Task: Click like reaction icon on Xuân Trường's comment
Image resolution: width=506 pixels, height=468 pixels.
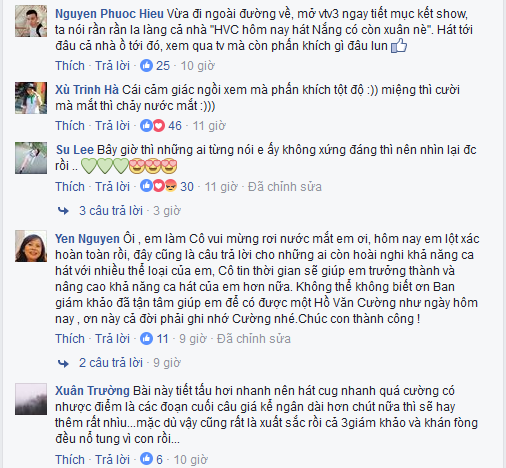Action: [146, 459]
